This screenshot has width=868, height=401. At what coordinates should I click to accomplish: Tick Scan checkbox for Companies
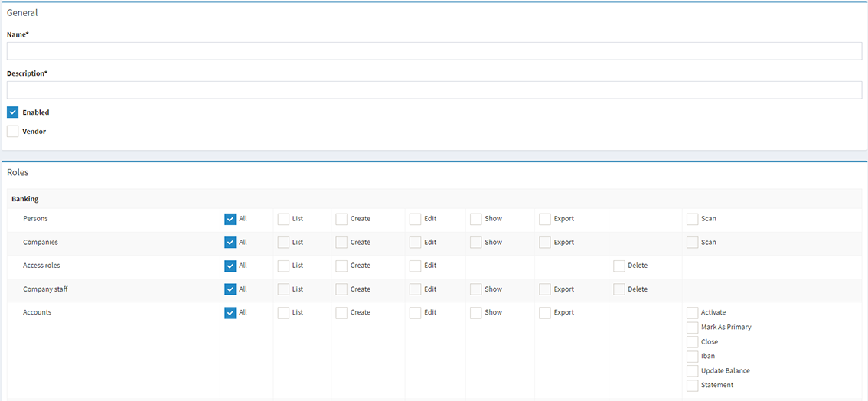click(693, 243)
